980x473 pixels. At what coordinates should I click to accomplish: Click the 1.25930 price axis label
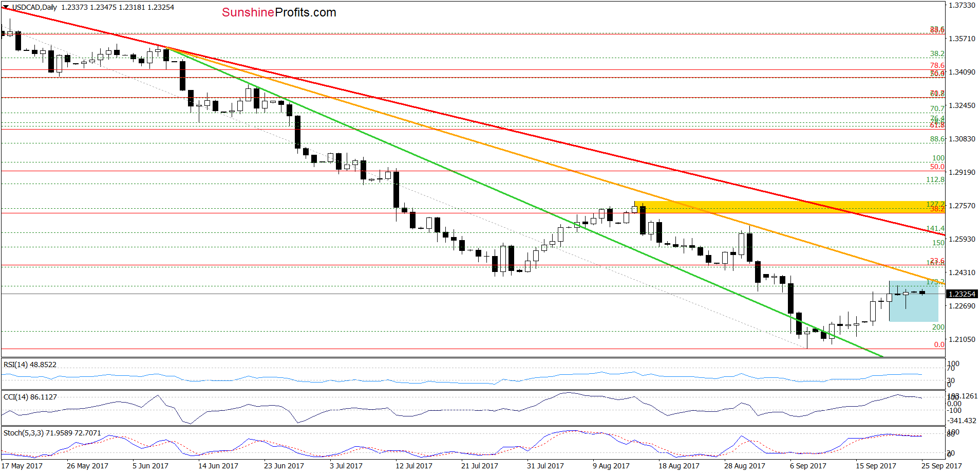click(x=962, y=239)
